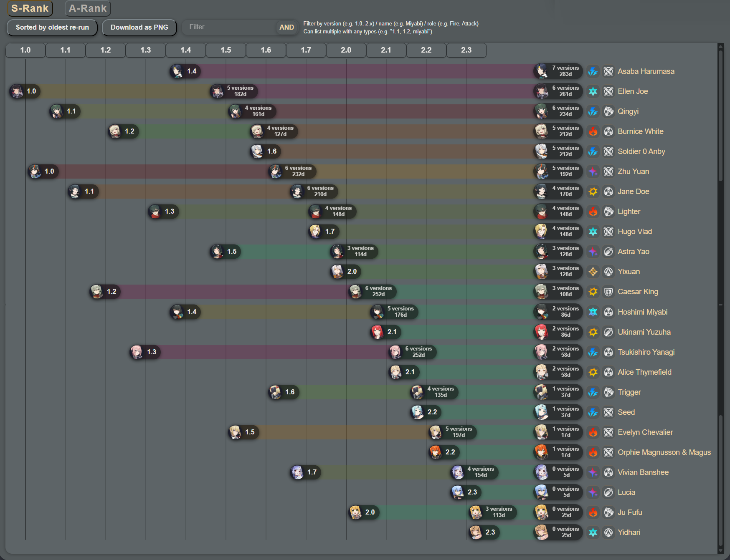Focus the Filter text field

[229, 28]
